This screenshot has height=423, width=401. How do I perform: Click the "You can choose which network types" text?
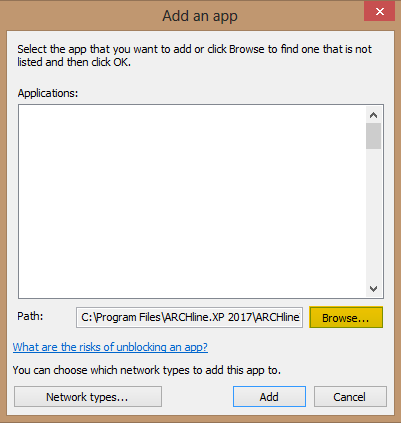pos(147,370)
